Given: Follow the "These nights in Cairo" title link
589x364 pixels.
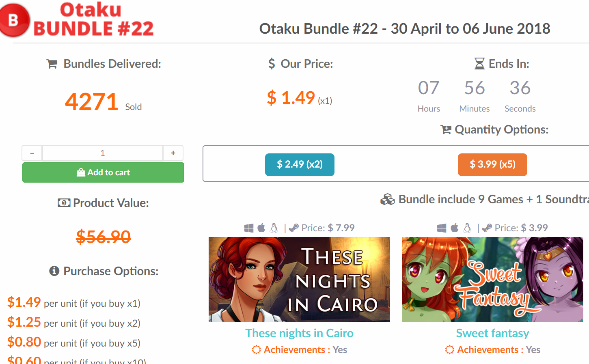Looking at the screenshot, I should [299, 333].
